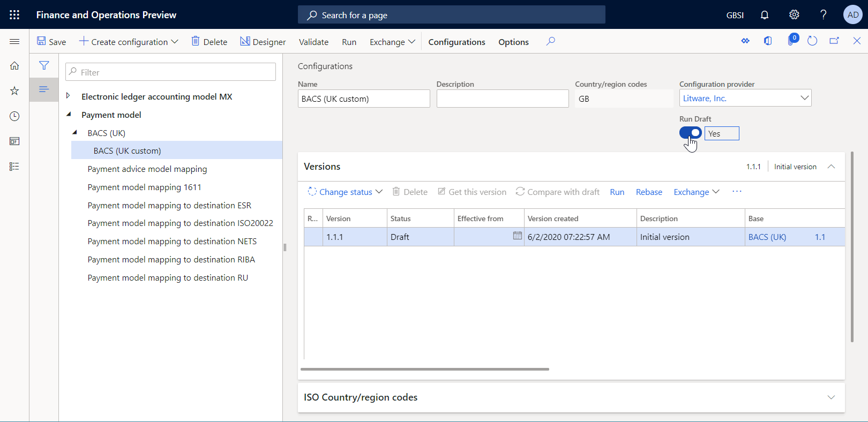
Task: Close the Configurations form
Action: pos(857,41)
